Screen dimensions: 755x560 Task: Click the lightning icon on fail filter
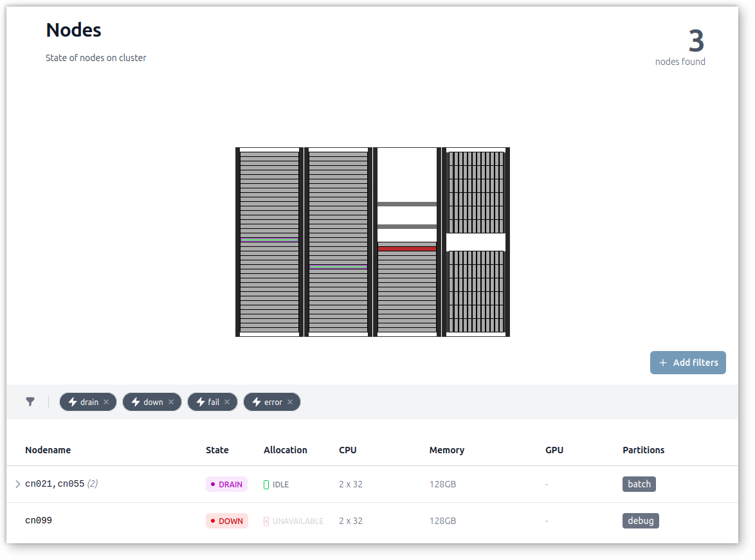coord(200,402)
